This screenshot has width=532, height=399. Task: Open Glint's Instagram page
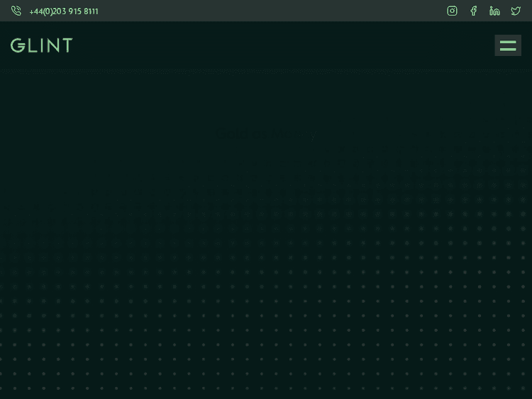(452, 11)
